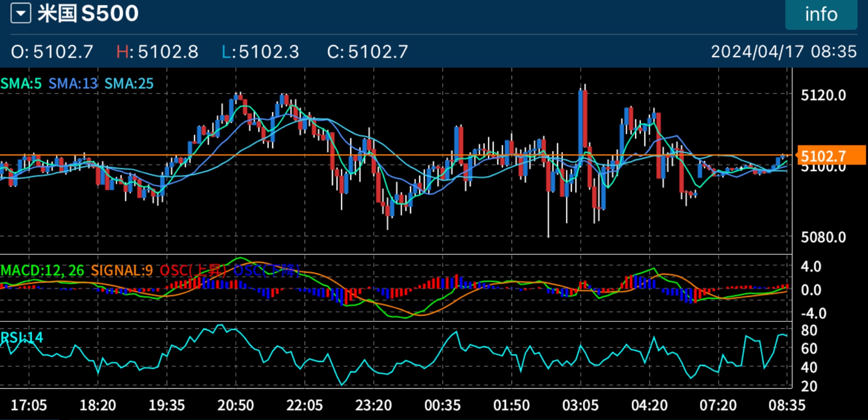Click the SIGNAL:9 legend label
This screenshot has height=420, width=868.
pyautogui.click(x=122, y=270)
